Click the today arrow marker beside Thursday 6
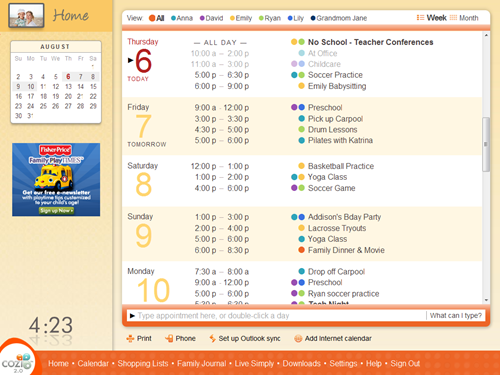The image size is (500, 375). [130, 60]
